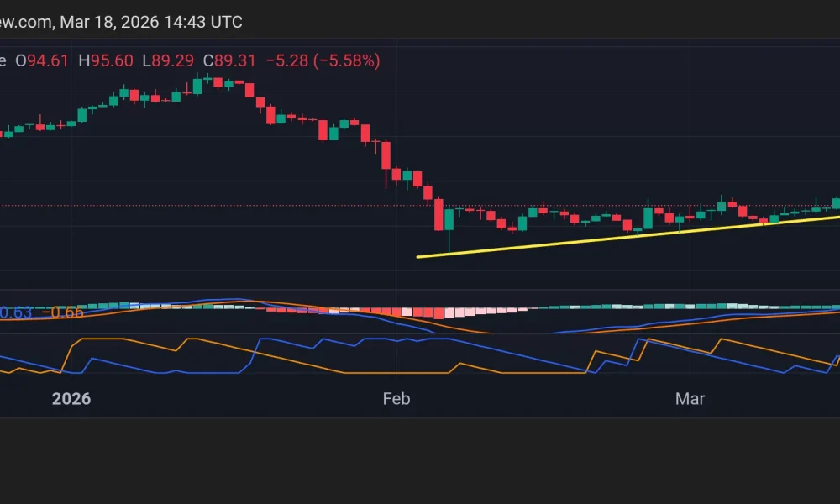Select the orange signal value −0.66
Image resolution: width=840 pixels, height=504 pixels.
tap(63, 312)
